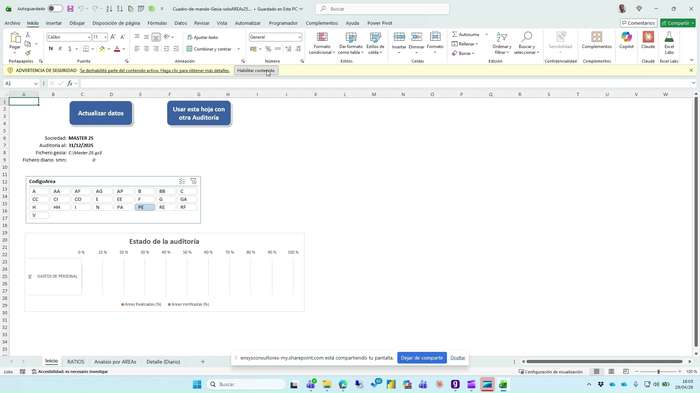Viewport: 700px width, 393px height.
Task: Select slicer item PE
Action: pyautogui.click(x=145, y=207)
